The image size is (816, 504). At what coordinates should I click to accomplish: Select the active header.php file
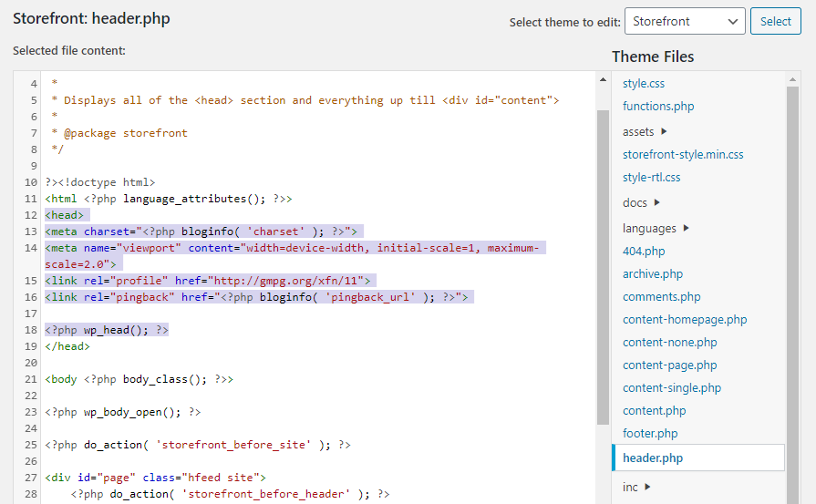698,458
